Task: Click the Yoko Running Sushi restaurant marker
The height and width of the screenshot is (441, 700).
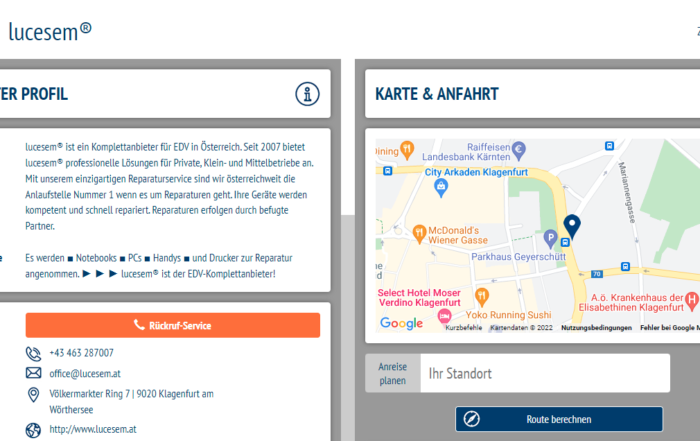Action: click(482, 296)
